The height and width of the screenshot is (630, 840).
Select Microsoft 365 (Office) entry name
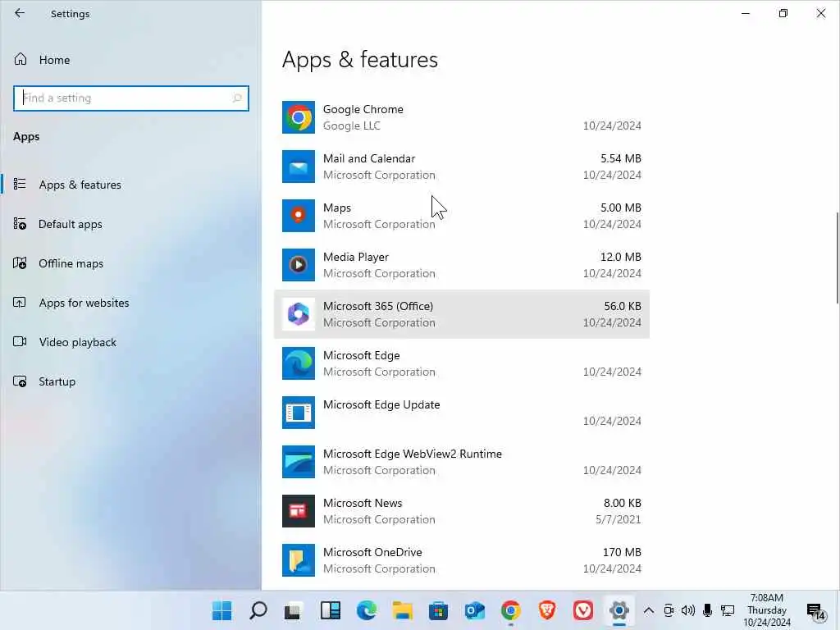(377, 306)
